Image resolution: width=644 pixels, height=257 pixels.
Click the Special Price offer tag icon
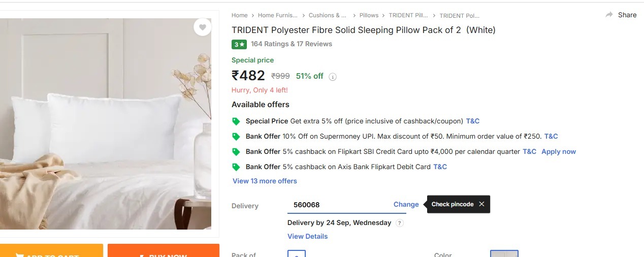[236, 121]
